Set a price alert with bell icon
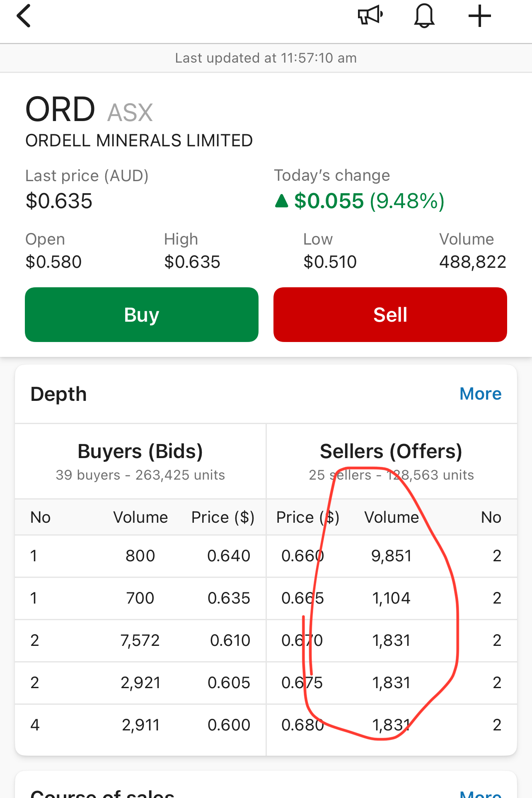532x798 pixels. coord(424,16)
